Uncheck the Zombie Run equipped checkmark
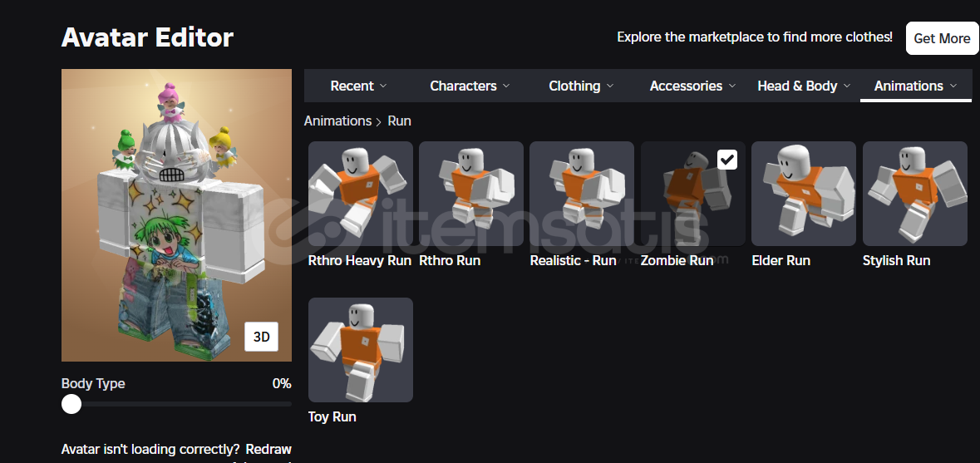 point(726,160)
